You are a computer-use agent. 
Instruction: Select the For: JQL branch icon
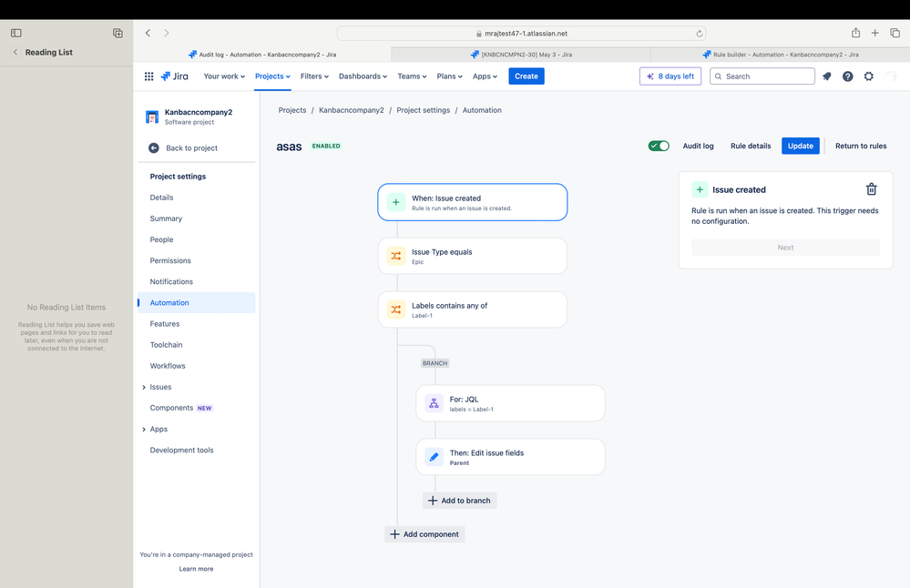[434, 403]
